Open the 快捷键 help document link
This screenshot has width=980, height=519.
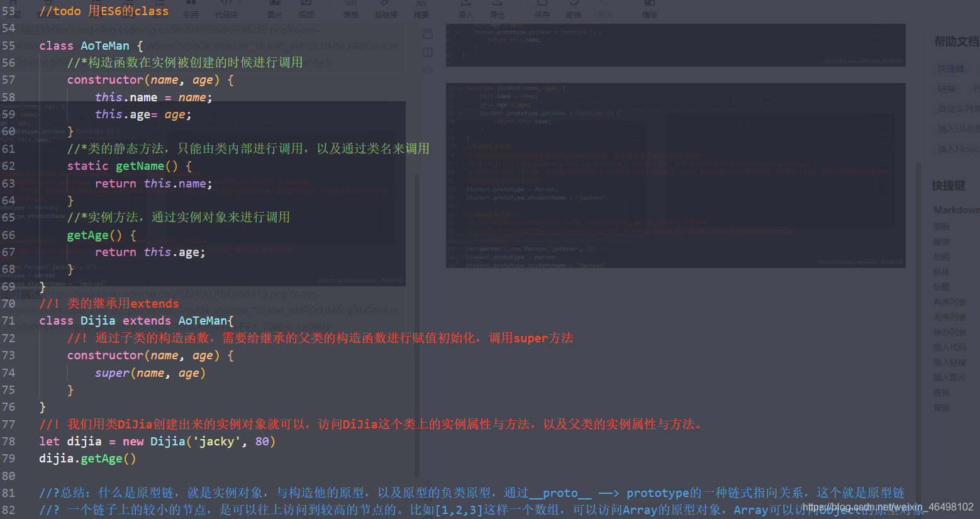click(950, 69)
